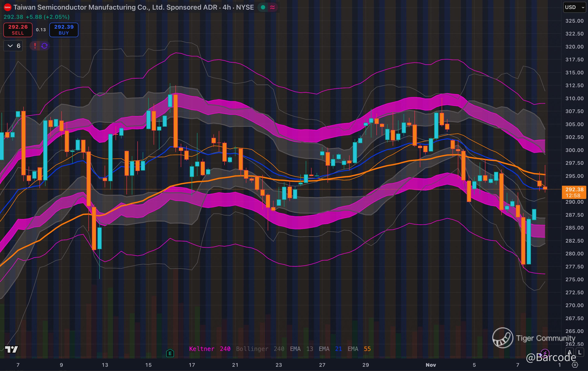This screenshot has height=371, width=588.
Task: Toggle log scale L button
Action: 580,352
